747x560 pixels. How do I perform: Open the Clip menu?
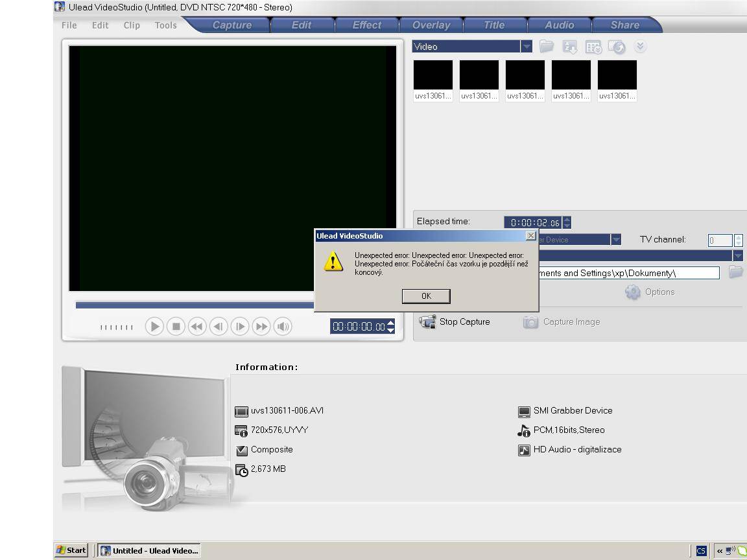click(132, 25)
